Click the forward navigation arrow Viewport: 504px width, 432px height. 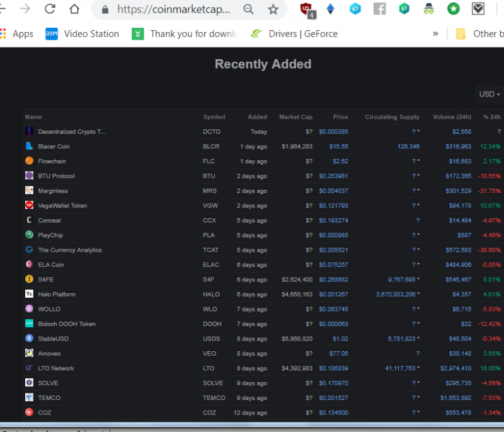(25, 9)
